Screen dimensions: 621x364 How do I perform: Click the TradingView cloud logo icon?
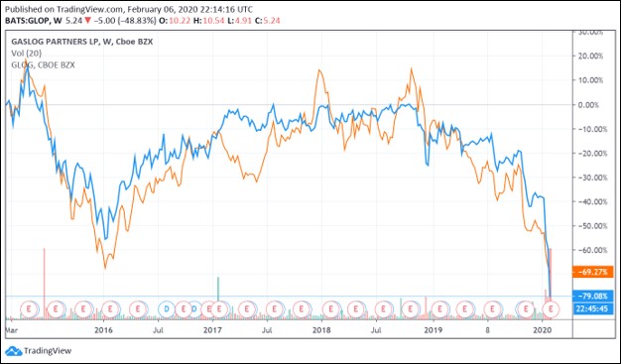[14, 351]
